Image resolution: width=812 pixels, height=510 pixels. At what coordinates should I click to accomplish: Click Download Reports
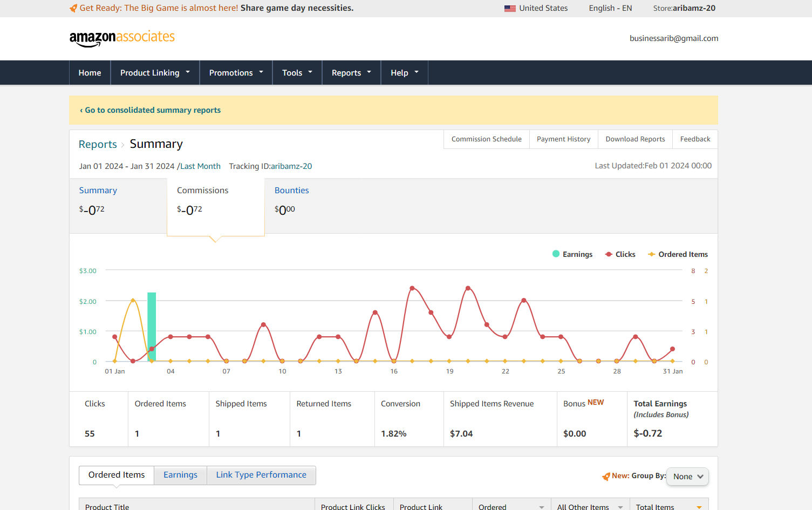coord(635,139)
